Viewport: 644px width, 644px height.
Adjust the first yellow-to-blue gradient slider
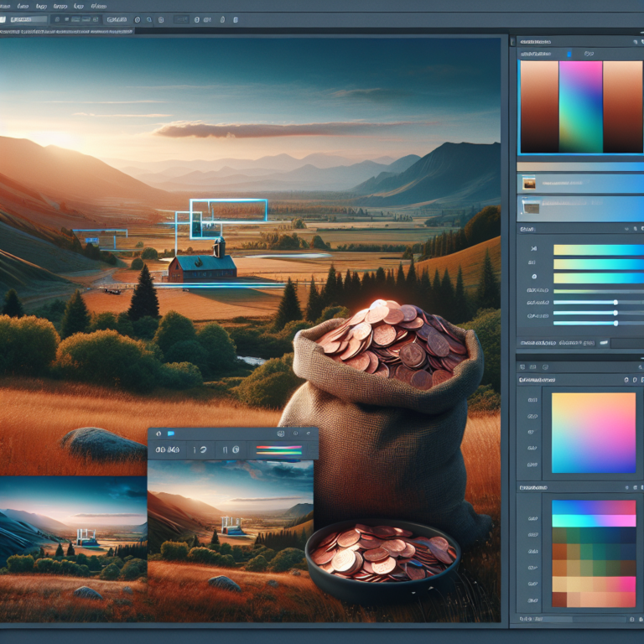[x=599, y=250]
